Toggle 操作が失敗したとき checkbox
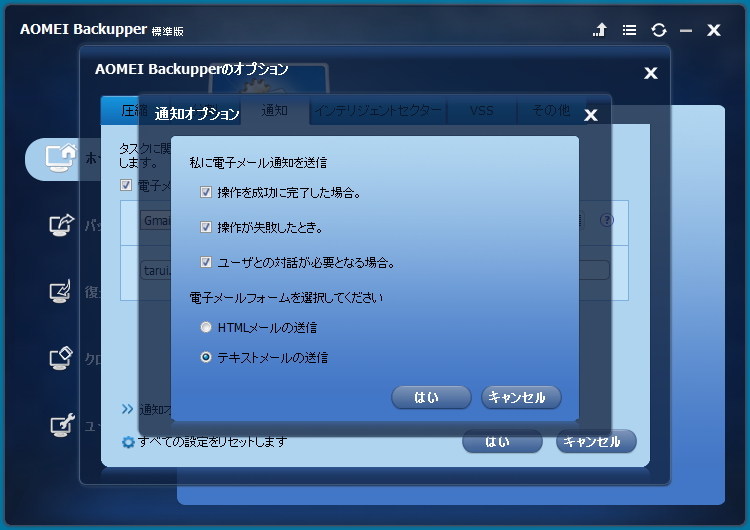The height and width of the screenshot is (530, 750). pyautogui.click(x=206, y=227)
